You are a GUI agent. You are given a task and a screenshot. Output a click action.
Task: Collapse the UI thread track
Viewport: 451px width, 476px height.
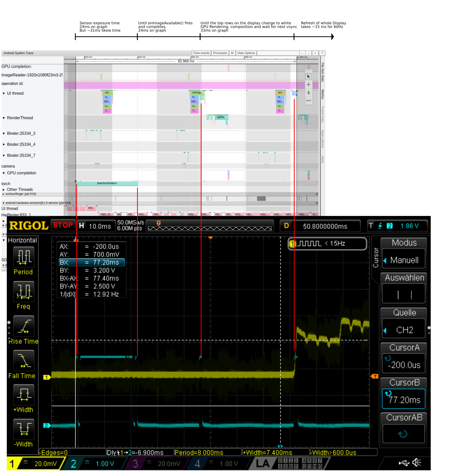pyautogui.click(x=4, y=94)
